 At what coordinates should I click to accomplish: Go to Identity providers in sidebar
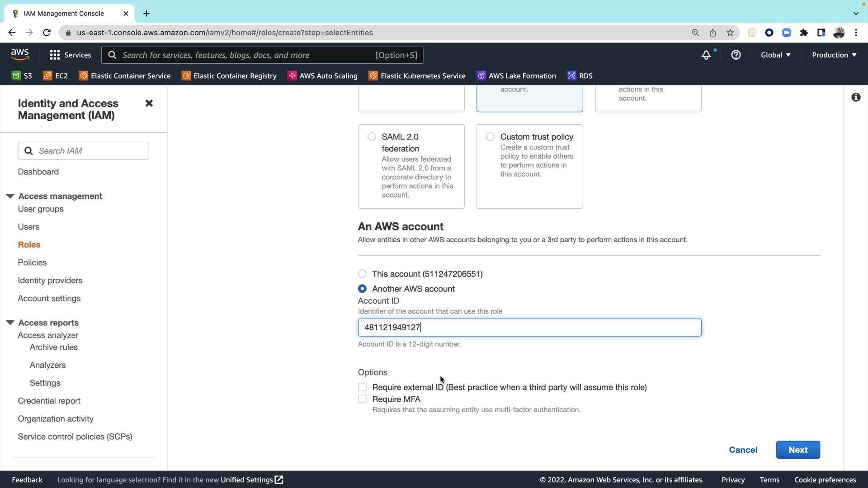tap(50, 281)
